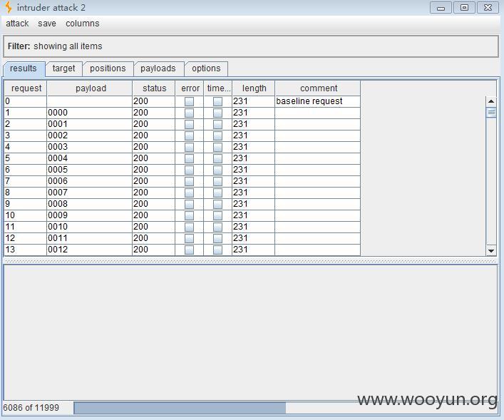Minimize the intruder attack 2 window
The image size is (504, 420).
[x=441, y=8]
